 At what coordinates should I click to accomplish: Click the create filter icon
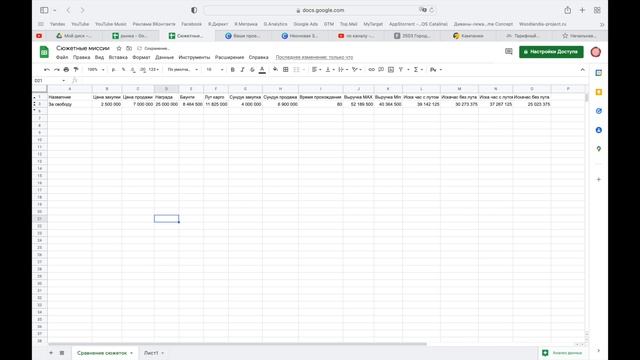point(401,70)
